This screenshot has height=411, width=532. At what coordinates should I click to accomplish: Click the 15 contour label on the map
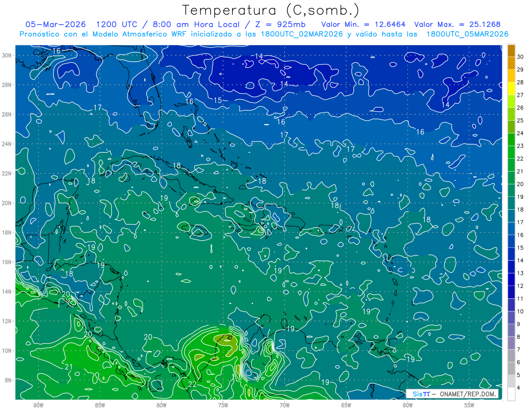click(x=218, y=101)
